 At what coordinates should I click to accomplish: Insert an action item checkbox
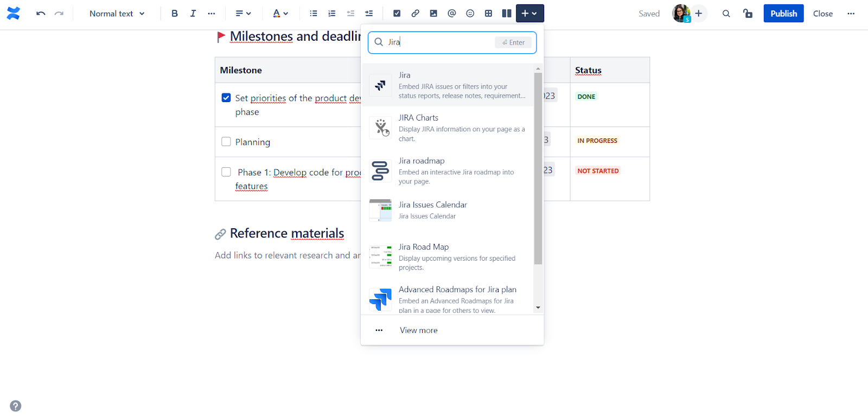click(x=397, y=14)
